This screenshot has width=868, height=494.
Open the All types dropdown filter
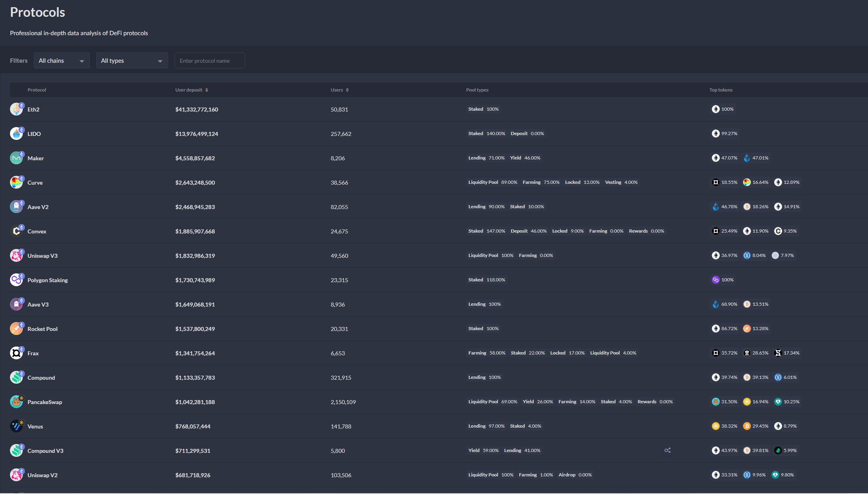132,61
